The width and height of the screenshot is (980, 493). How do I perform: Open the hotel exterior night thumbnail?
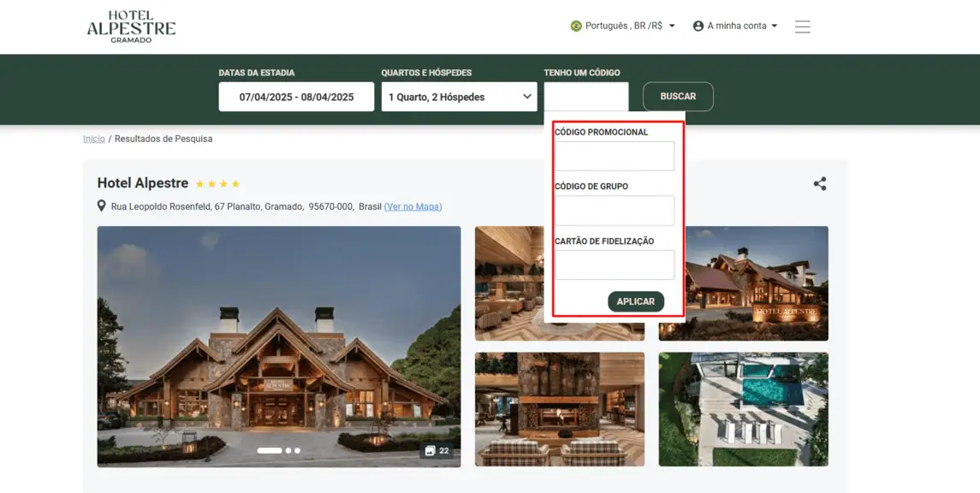tap(757, 283)
